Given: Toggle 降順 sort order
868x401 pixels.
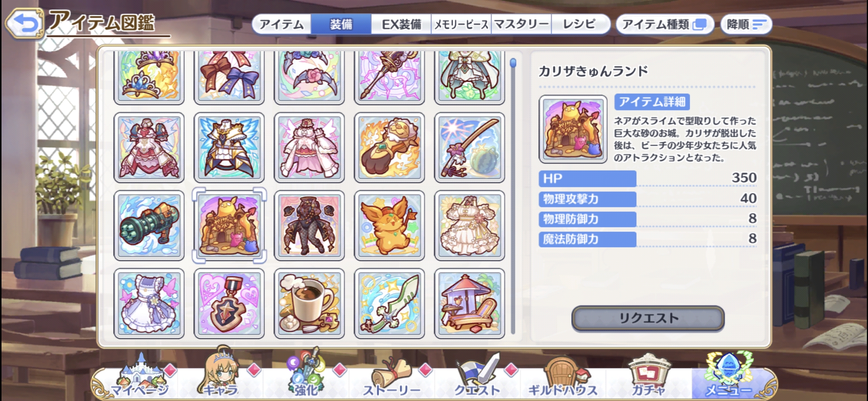Looking at the screenshot, I should click(746, 25).
